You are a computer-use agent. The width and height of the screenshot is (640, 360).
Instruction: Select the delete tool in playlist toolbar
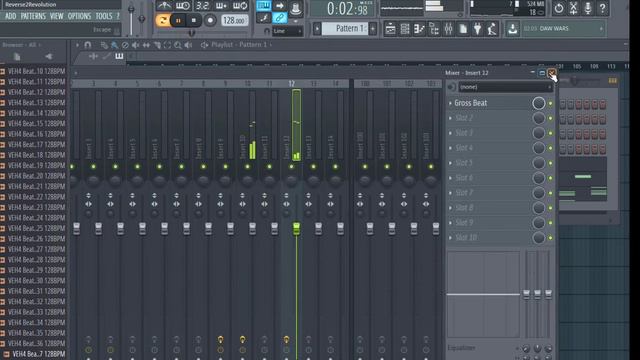tap(125, 45)
